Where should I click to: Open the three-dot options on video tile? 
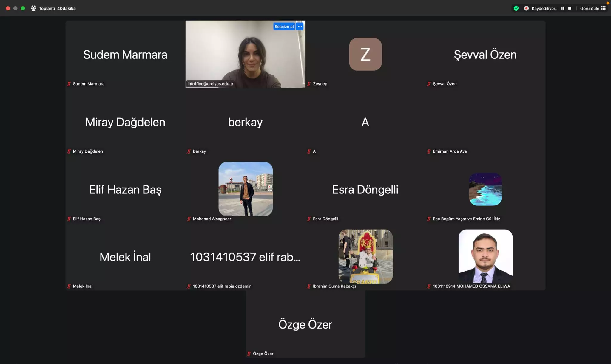tap(300, 27)
